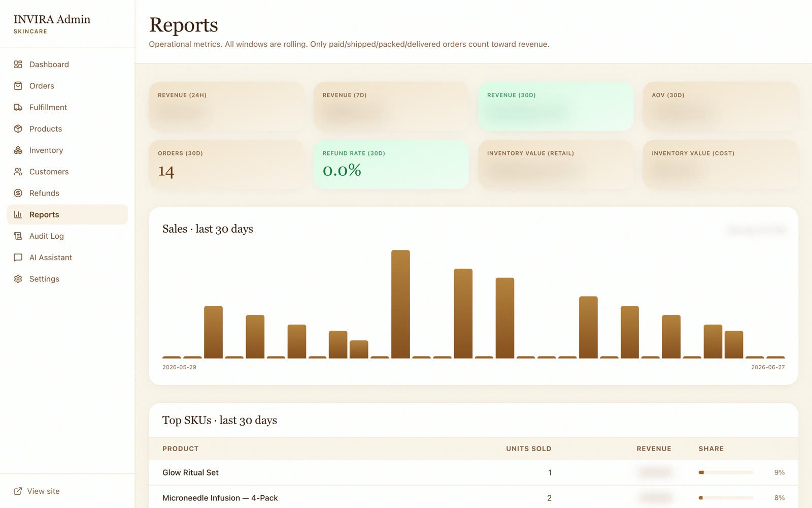Viewport: 812px width, 508px height.
Task: Click the Inventory cubes icon
Action: click(x=18, y=150)
